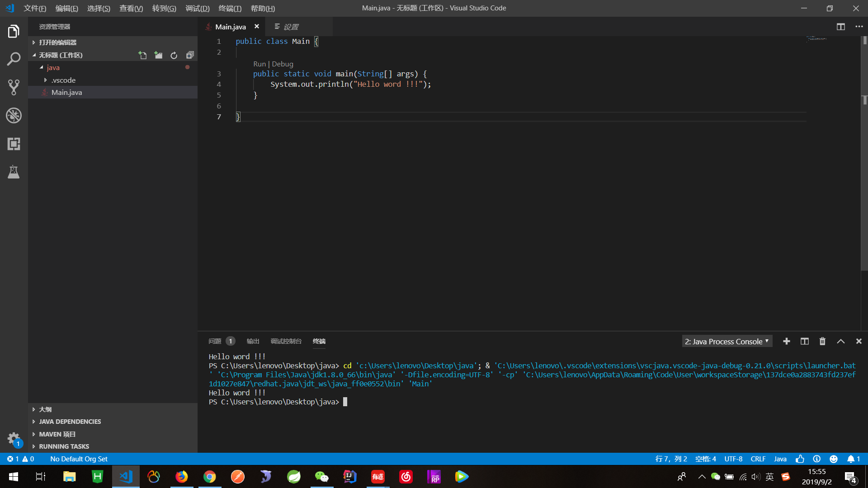Select the Source Control icon
The height and width of the screenshot is (488, 868).
14,87
